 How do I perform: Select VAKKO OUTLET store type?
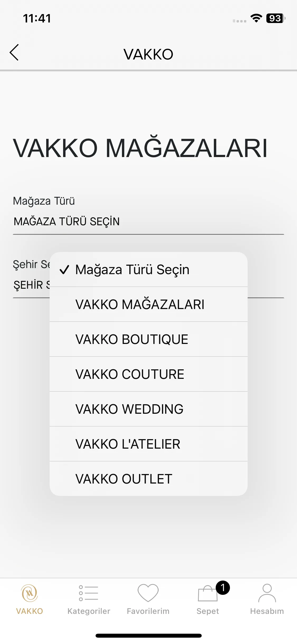pyautogui.click(x=149, y=479)
